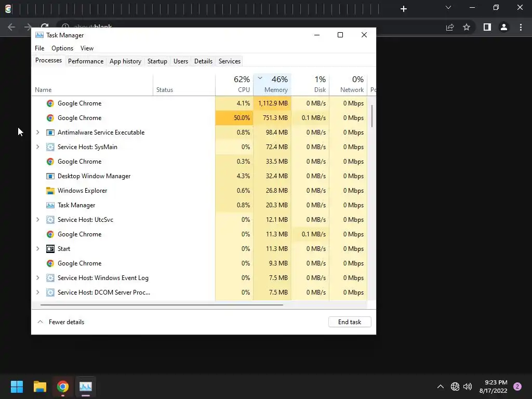532x399 pixels.
Task: Expand Service Host: UtcSvc row
Action: tap(37, 220)
